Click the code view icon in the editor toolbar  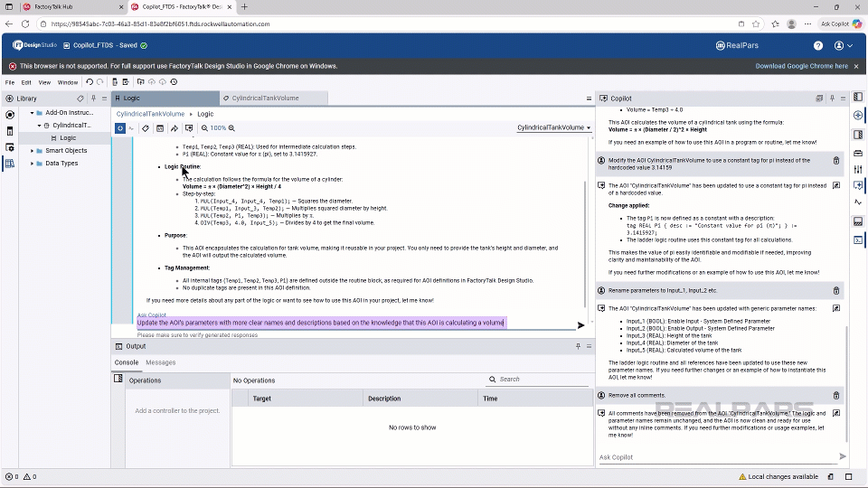[160, 128]
